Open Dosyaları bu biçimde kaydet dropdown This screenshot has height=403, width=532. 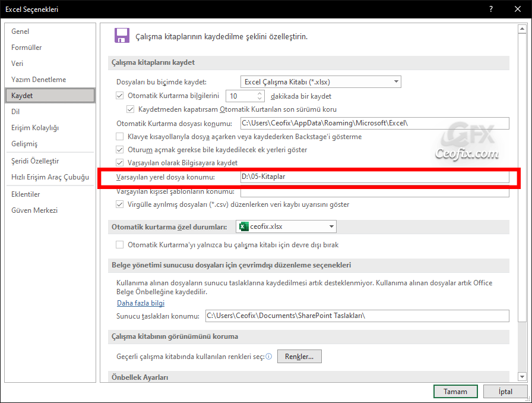pyautogui.click(x=321, y=82)
